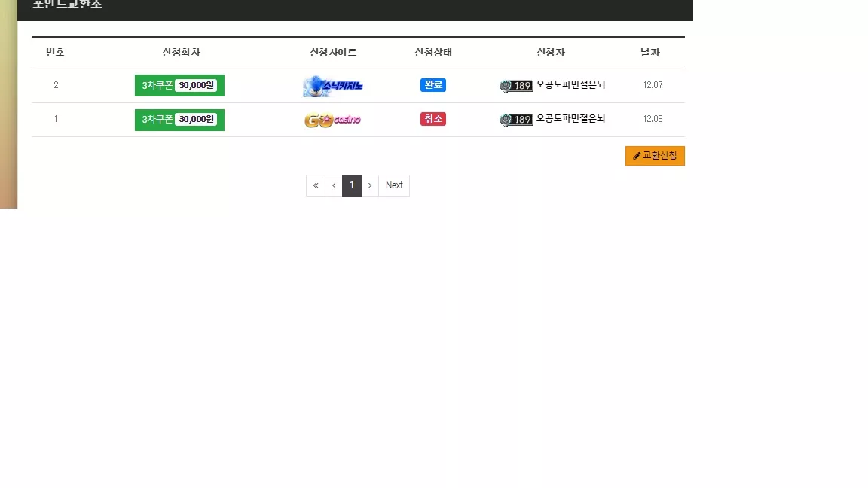The height and width of the screenshot is (488, 868).
Task: Click the 날짜 column header
Action: coord(650,53)
